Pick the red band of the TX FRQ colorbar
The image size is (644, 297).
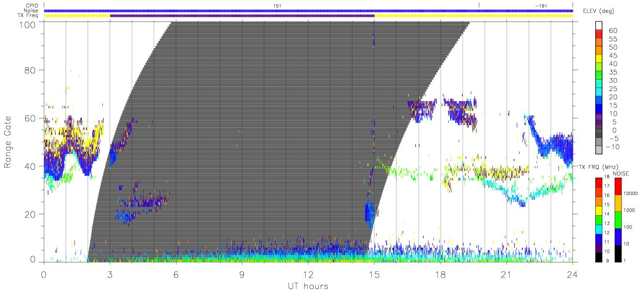(x=599, y=182)
